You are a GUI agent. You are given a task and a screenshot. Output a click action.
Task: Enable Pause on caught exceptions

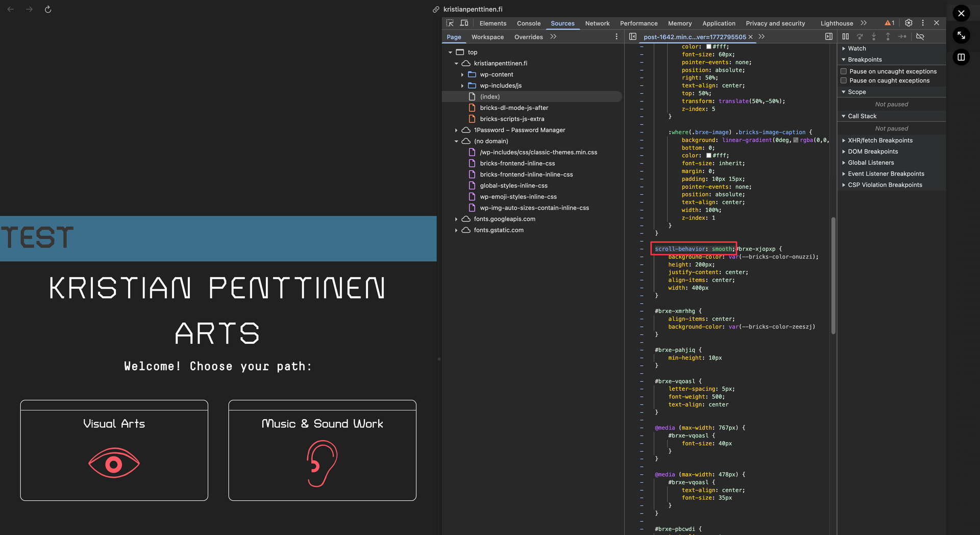844,81
